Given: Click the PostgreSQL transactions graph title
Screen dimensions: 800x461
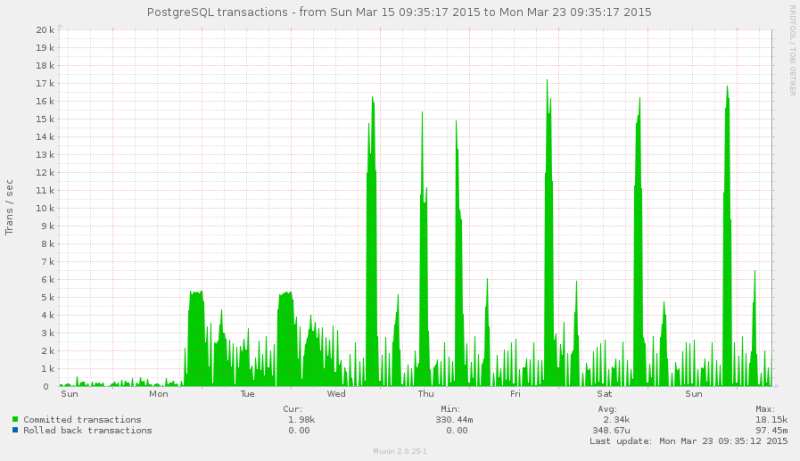Looking at the screenshot, I should pyautogui.click(x=399, y=12).
